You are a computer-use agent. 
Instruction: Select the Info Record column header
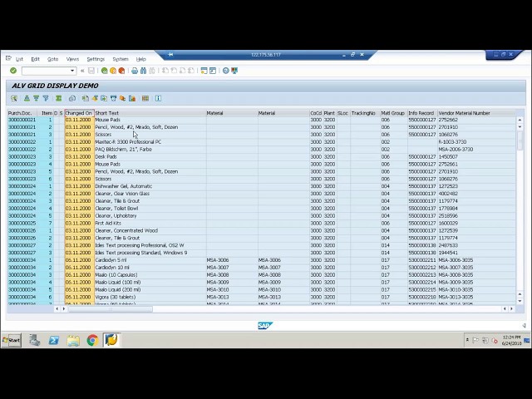[x=422, y=113]
